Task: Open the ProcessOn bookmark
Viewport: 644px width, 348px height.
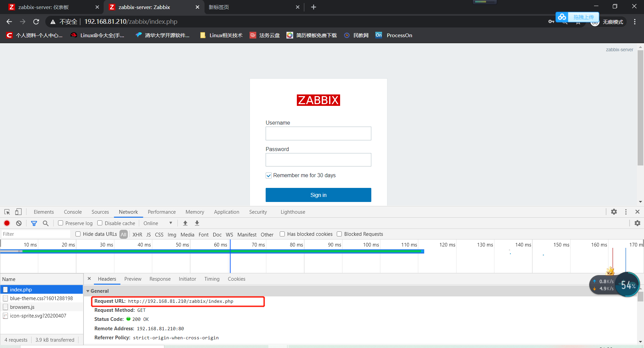Action: pos(394,35)
